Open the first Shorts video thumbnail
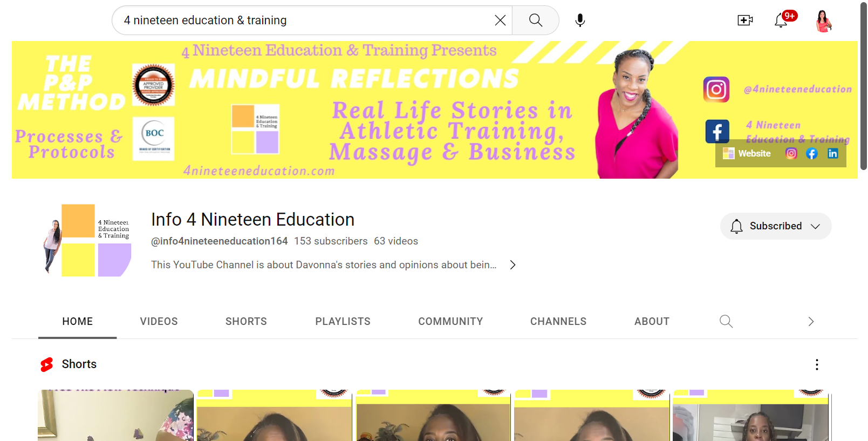 pyautogui.click(x=115, y=415)
